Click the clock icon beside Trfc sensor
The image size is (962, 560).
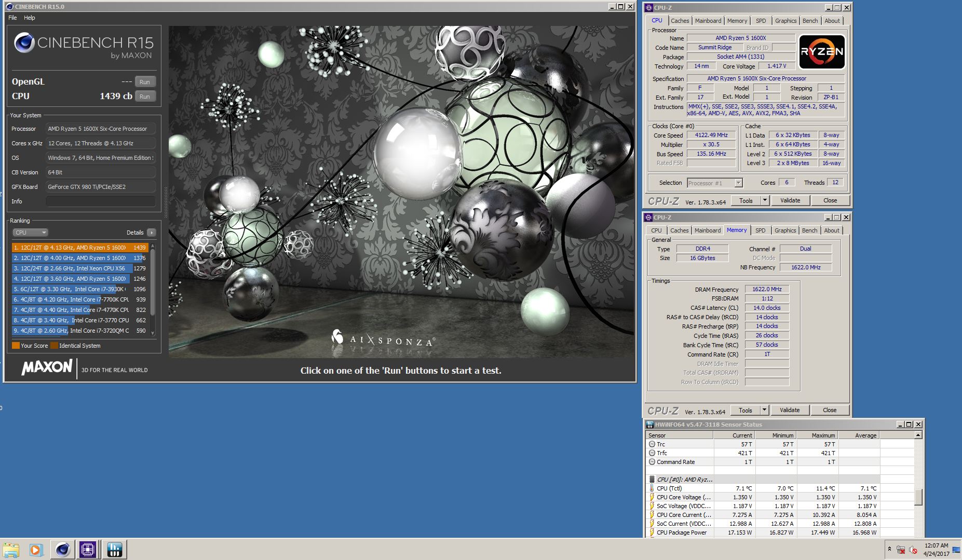652,453
